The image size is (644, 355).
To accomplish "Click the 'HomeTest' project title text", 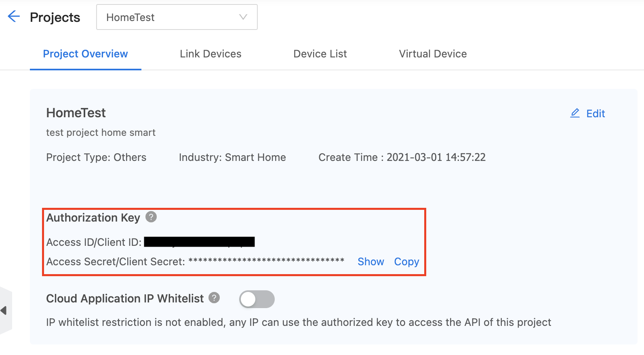I will [76, 113].
